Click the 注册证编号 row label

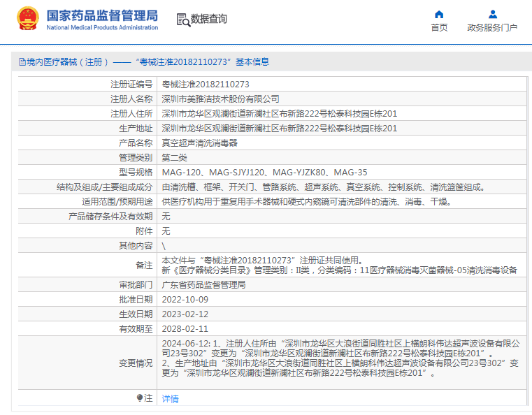click(x=131, y=84)
